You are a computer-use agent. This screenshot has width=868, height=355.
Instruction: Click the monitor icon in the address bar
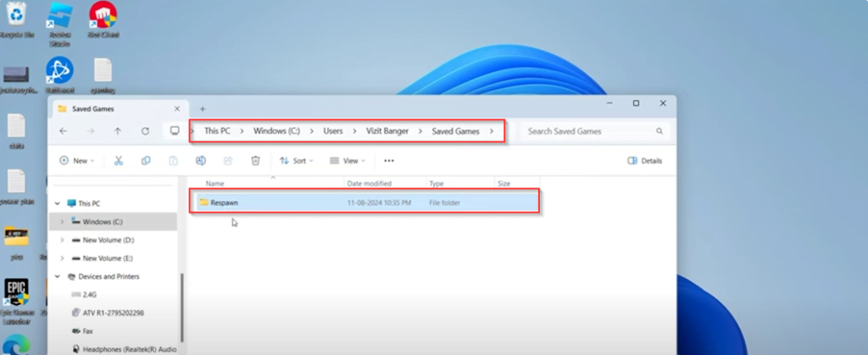point(175,131)
